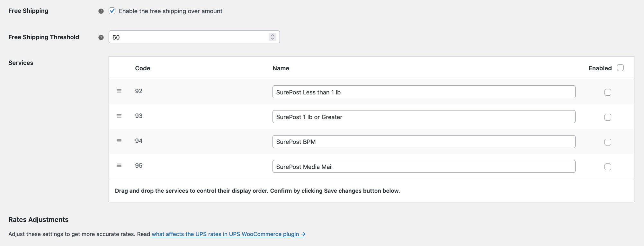The width and height of the screenshot is (644, 246).
Task: Click the Enable the free shipping over amount label
Action: (x=171, y=11)
